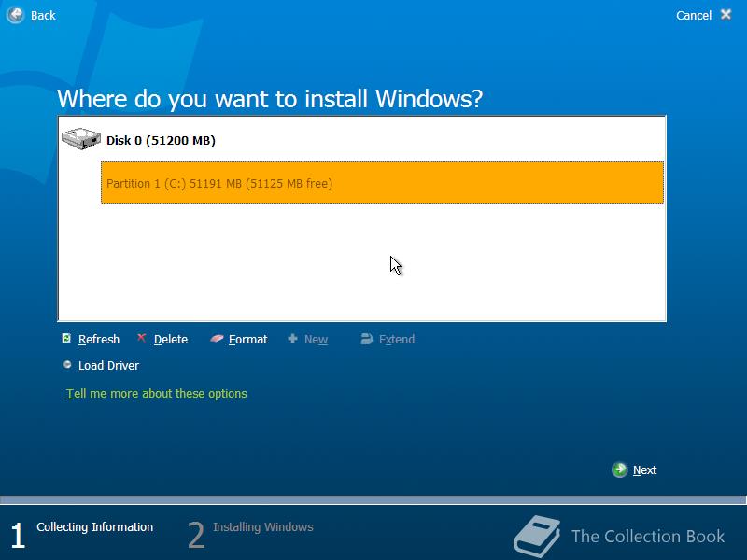Click the greyed New label
747x560 pixels.
pos(316,340)
